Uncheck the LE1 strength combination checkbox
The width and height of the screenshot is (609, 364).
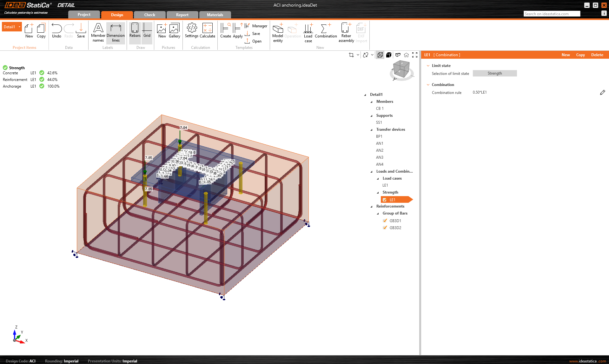385,200
